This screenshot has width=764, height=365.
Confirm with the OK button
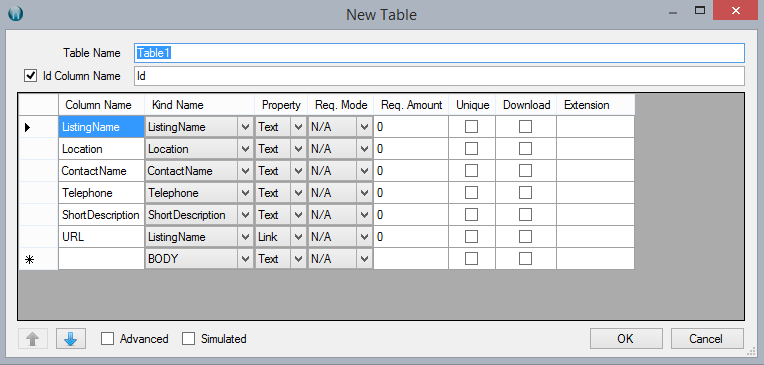(626, 339)
